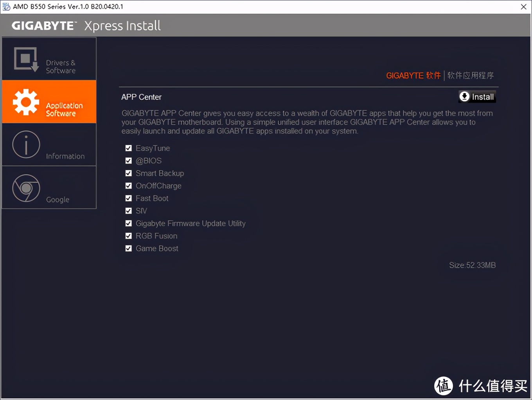Viewport: 532px width, 400px height.
Task: Click the RGB Fusion label text
Action: pos(156,236)
